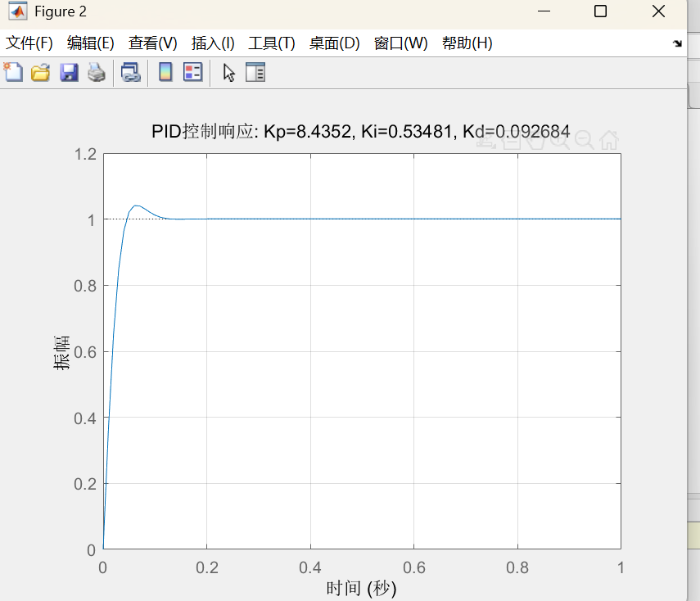
Task: Enable data tips from the axes toolbar
Action: click(x=511, y=141)
